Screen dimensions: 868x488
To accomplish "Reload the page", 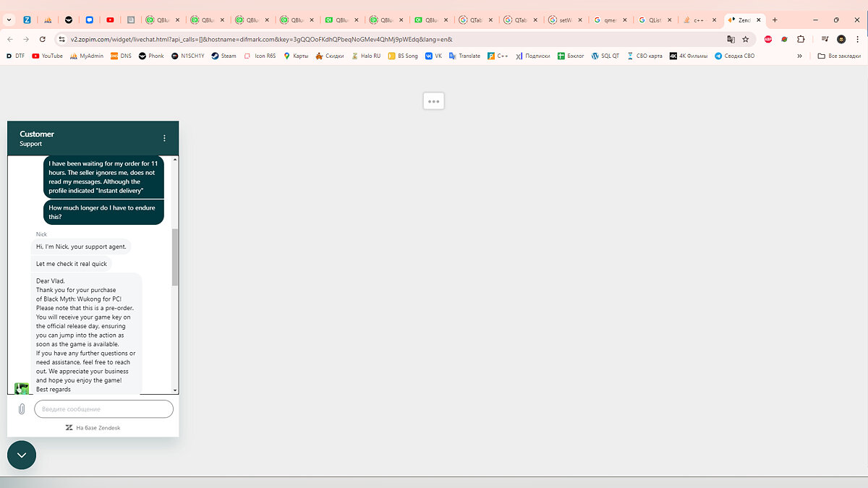I will tap(43, 39).
